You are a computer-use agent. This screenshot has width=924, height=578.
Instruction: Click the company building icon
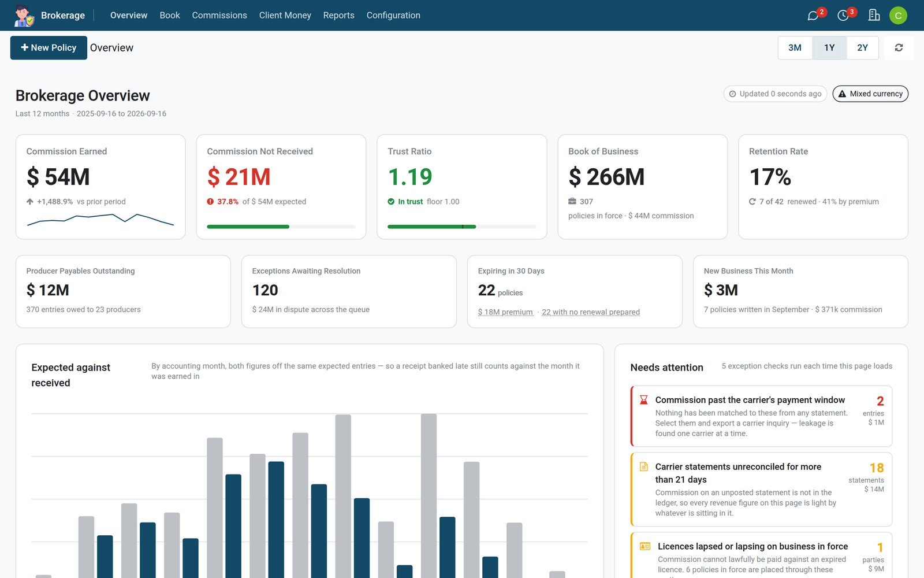click(874, 15)
